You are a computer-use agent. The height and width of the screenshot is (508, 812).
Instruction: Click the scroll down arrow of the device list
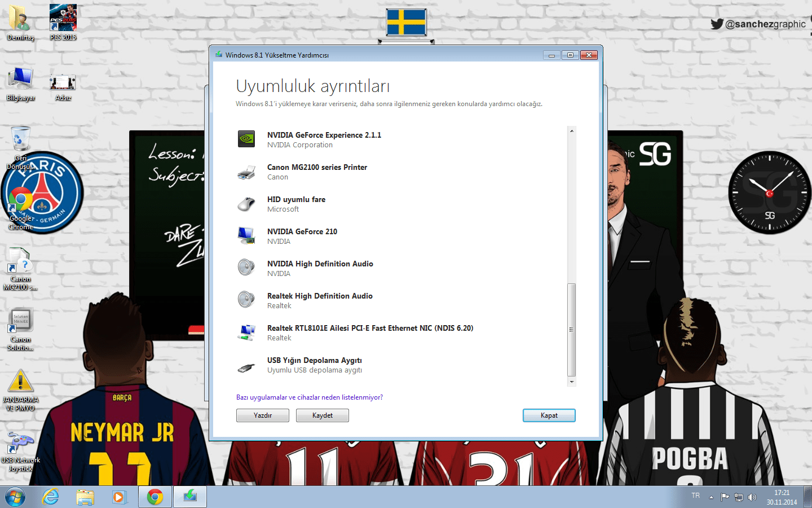(572, 382)
